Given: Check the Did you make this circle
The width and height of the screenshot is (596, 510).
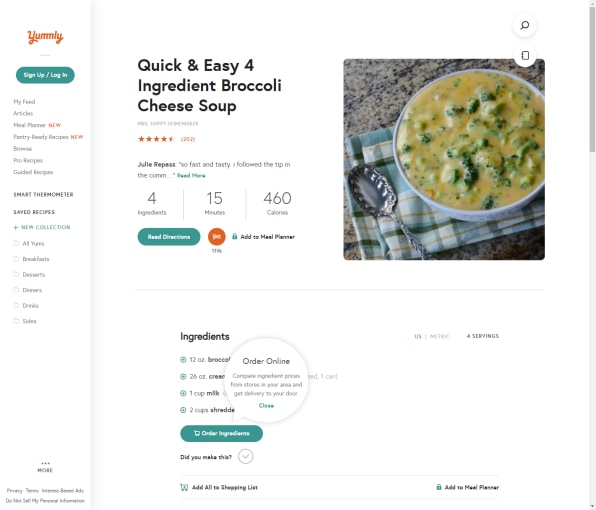Looking at the screenshot, I should coord(246,456).
